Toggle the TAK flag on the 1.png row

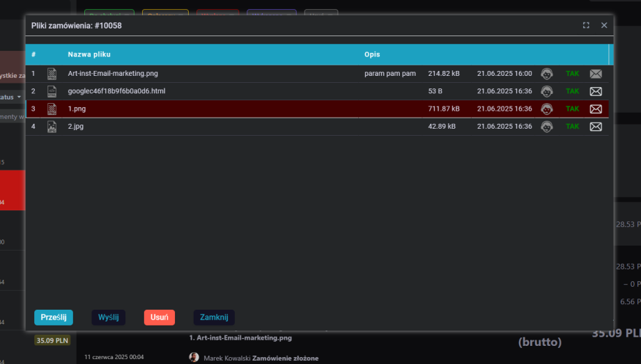click(x=572, y=109)
